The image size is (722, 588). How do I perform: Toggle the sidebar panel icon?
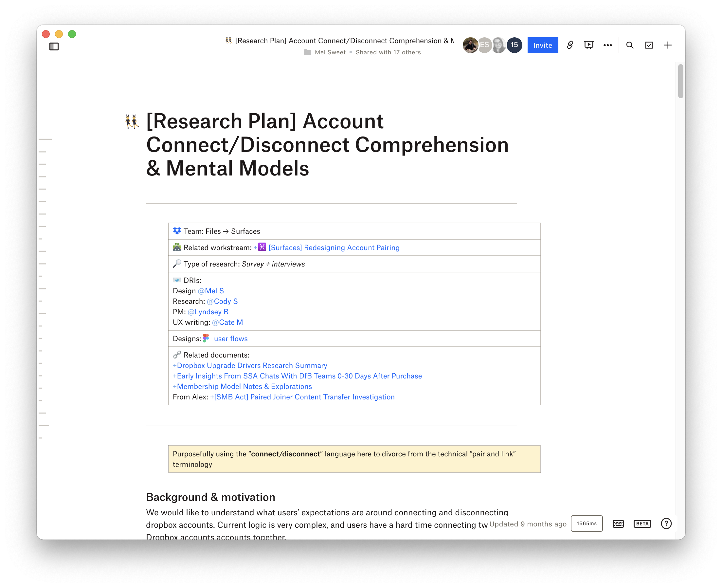[x=54, y=46]
